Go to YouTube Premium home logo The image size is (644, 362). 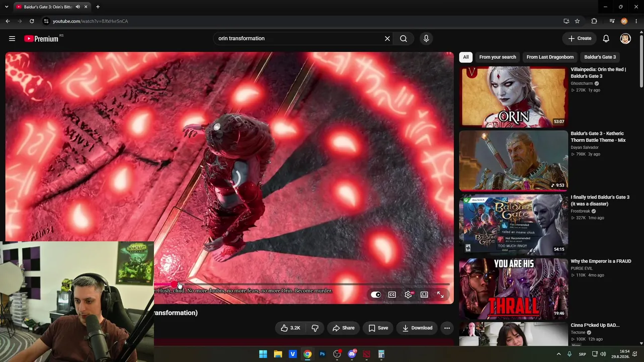click(41, 39)
